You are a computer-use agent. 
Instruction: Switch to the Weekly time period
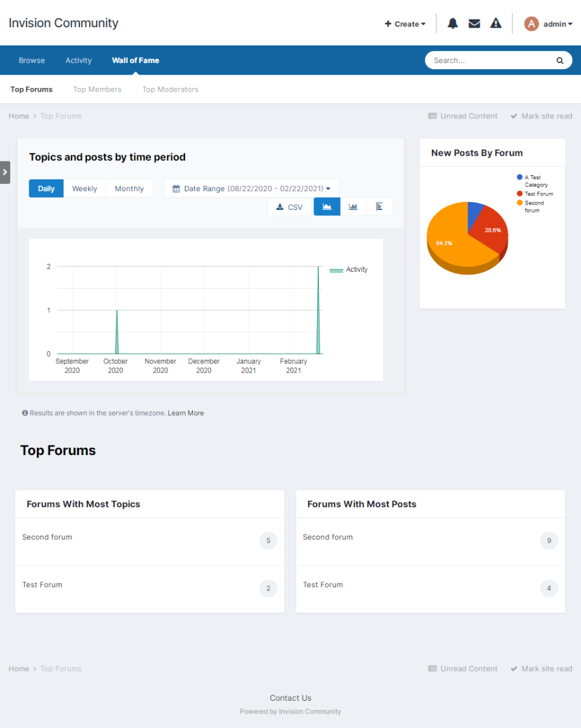pyautogui.click(x=84, y=189)
